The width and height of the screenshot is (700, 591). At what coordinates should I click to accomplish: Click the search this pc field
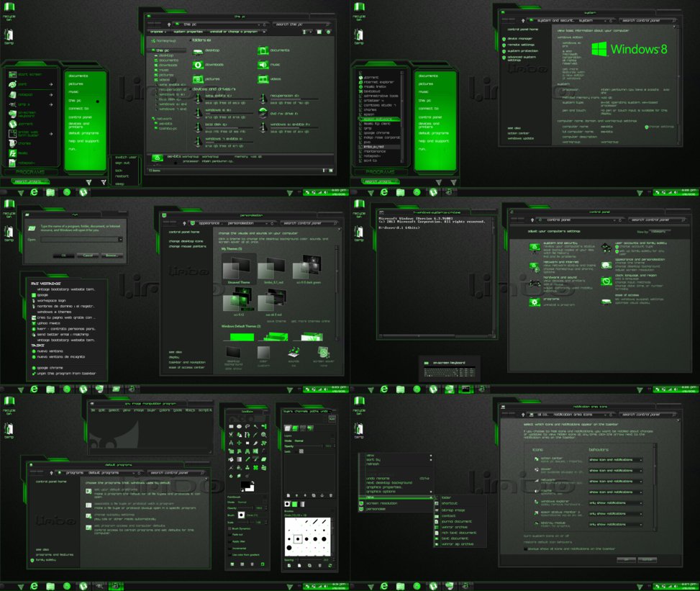tap(302, 24)
